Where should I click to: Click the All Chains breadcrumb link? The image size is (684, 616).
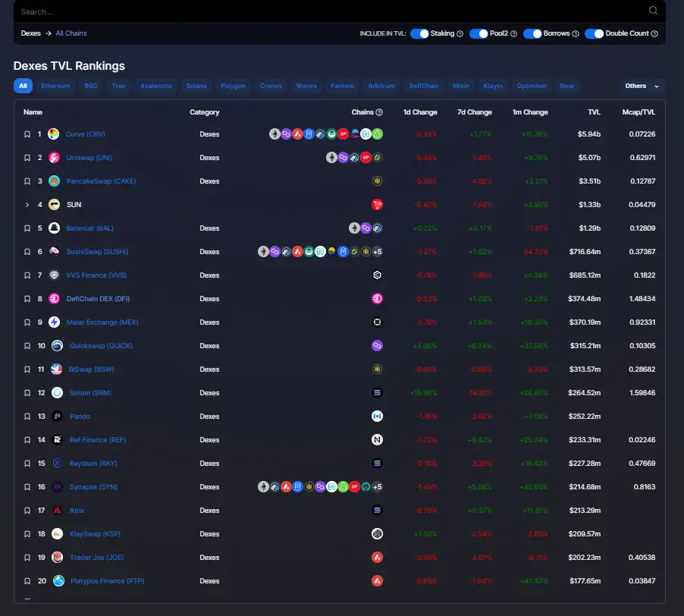coord(71,33)
